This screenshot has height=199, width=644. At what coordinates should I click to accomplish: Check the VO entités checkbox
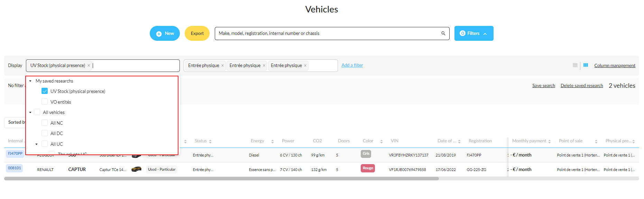45,102
